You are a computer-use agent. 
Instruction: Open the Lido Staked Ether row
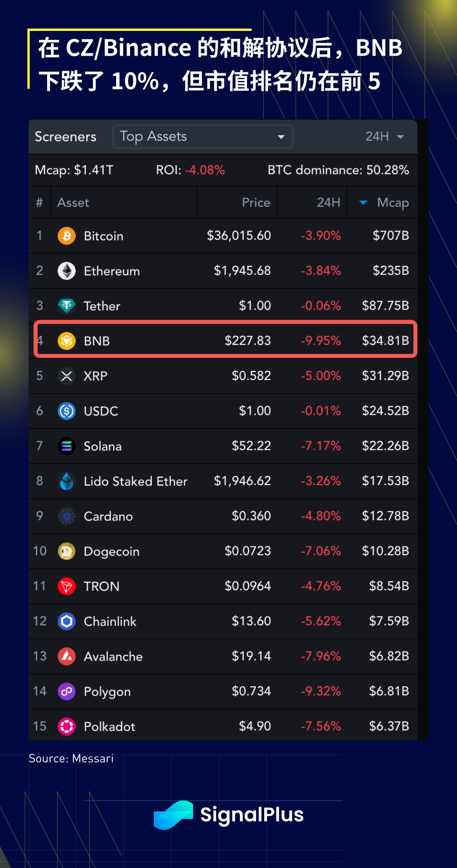(x=223, y=481)
